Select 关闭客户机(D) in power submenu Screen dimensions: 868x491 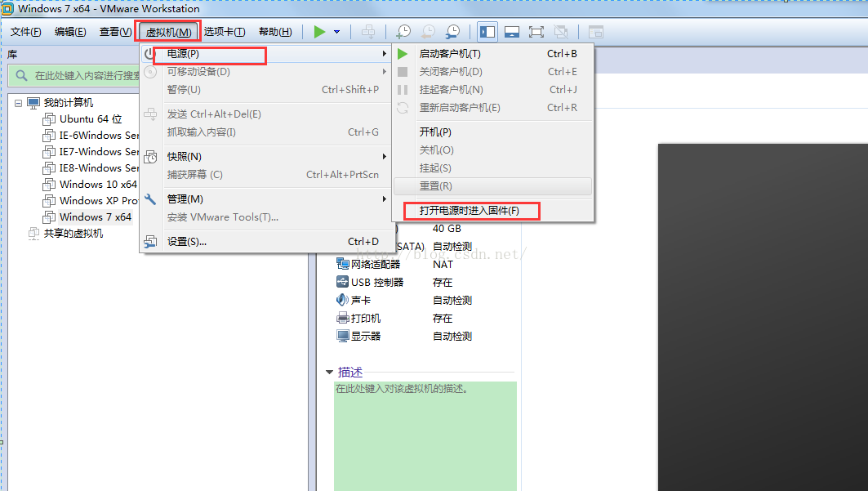[492, 71]
